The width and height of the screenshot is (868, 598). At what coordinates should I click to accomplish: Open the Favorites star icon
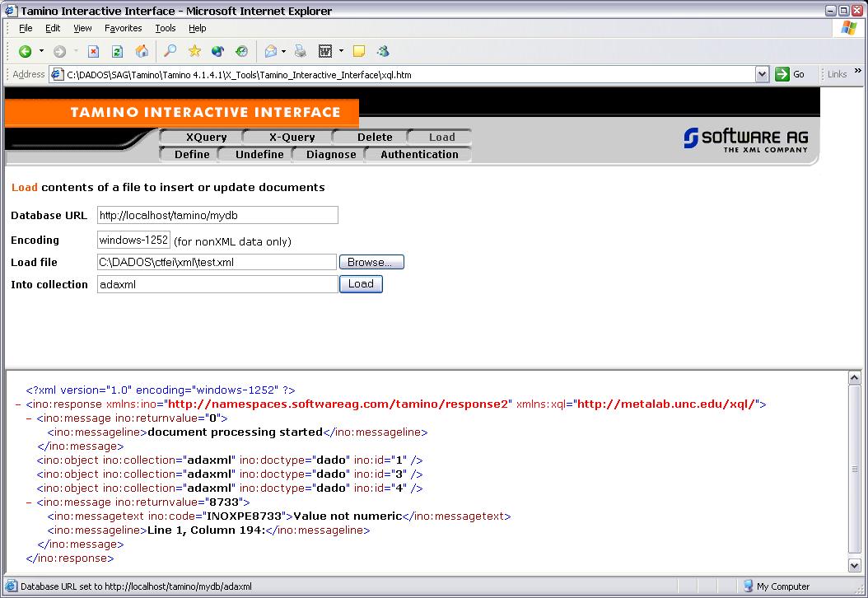pyautogui.click(x=194, y=51)
